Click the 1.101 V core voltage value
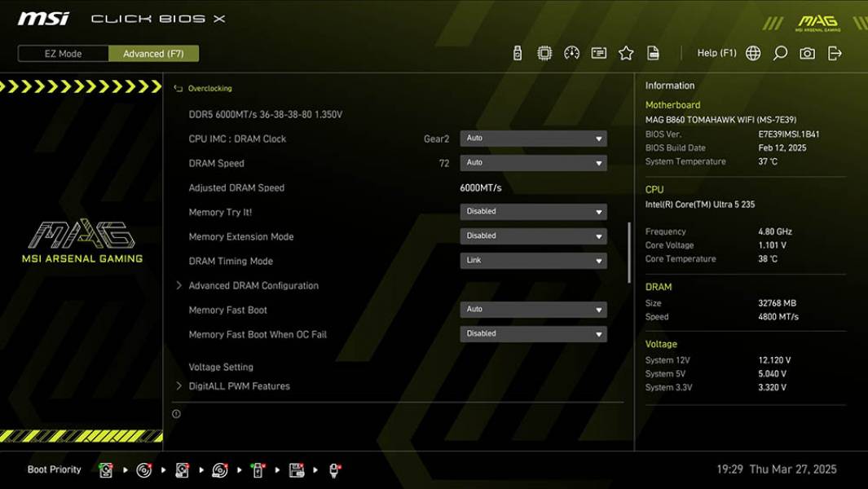The height and width of the screenshot is (489, 868). [x=772, y=245]
